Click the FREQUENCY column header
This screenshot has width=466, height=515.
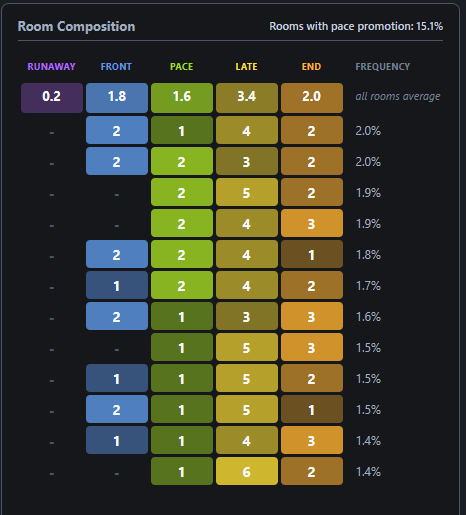click(x=383, y=67)
